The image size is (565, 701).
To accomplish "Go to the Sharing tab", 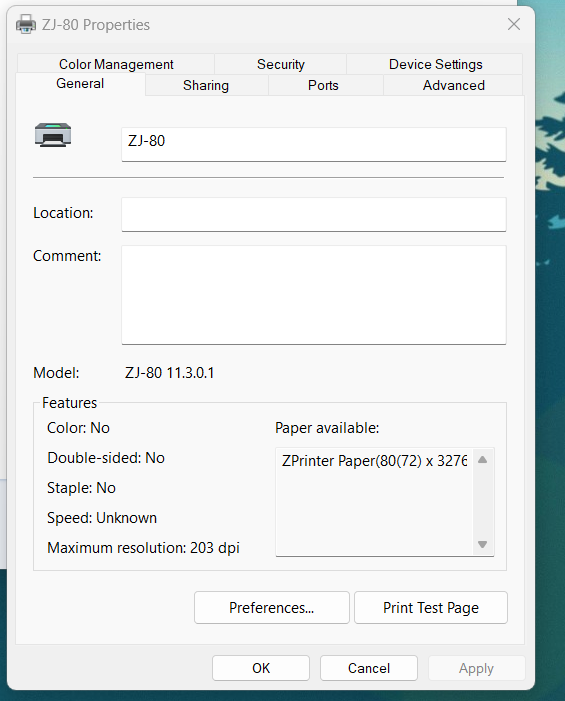I will tap(206, 85).
